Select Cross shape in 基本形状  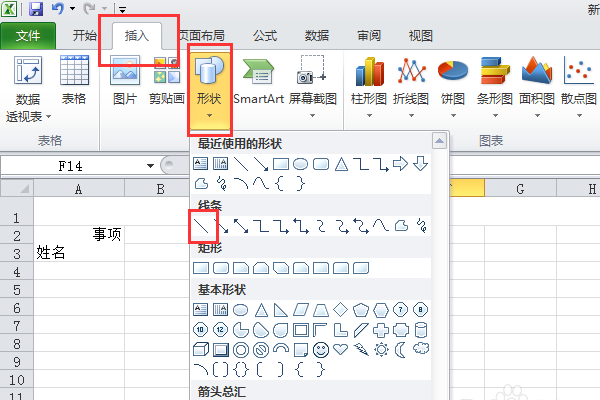(381, 330)
